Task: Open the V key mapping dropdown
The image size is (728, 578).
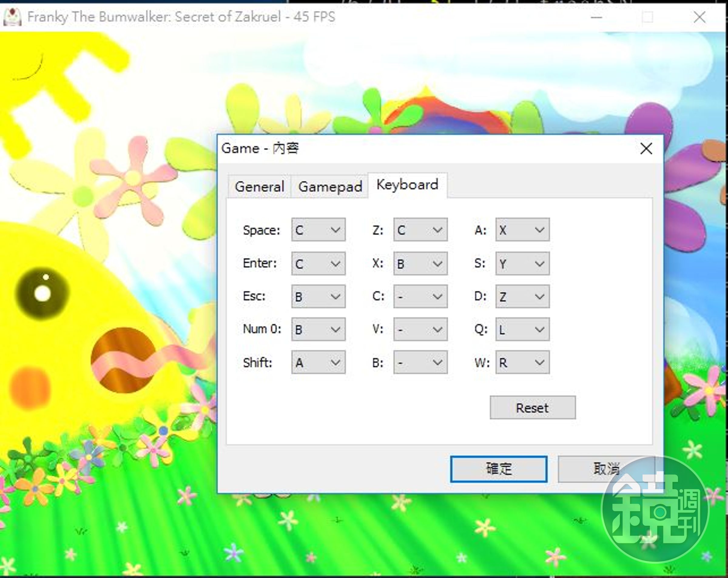Action: (x=420, y=329)
